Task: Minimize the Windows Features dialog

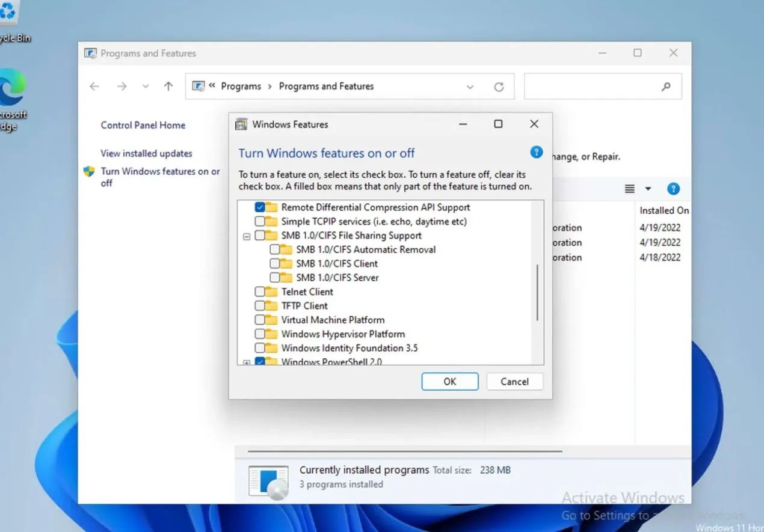Action: coord(463,124)
